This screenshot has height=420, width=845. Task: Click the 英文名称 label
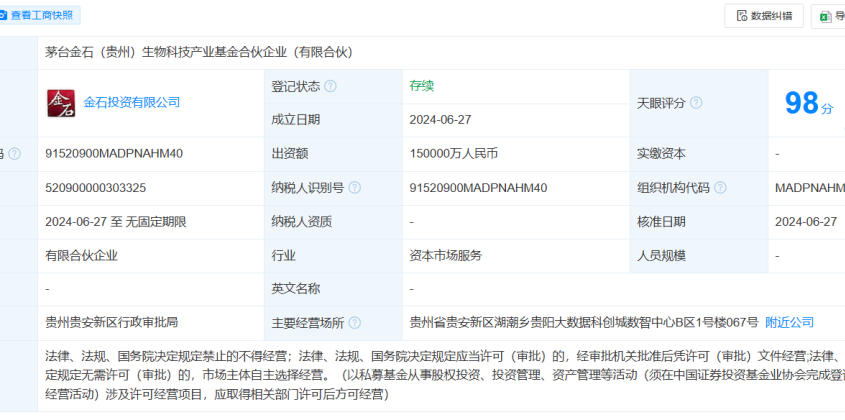click(x=296, y=289)
